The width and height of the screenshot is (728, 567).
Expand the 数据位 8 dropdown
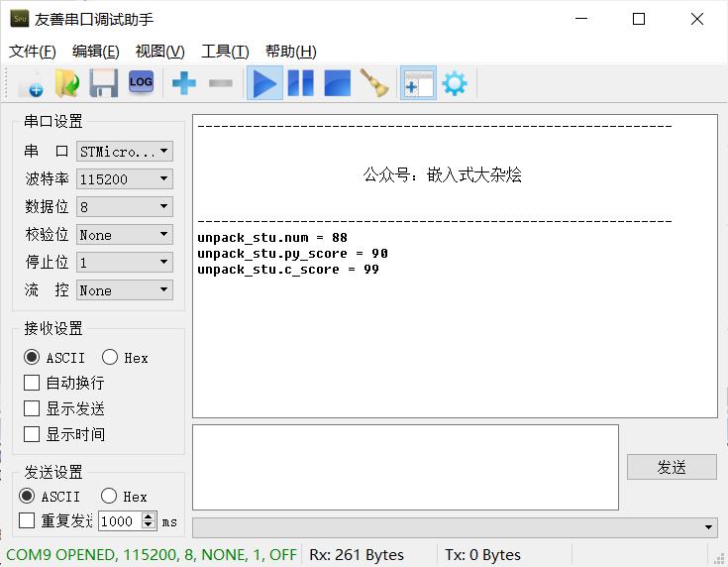125,207
